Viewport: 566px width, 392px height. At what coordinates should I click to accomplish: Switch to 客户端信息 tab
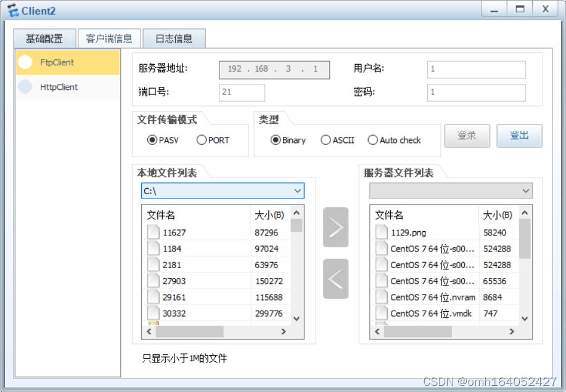(109, 39)
